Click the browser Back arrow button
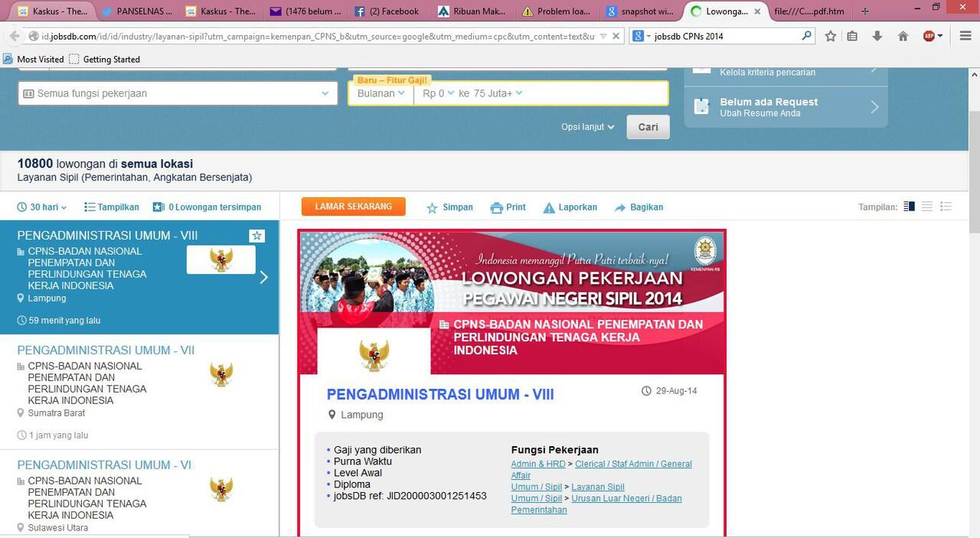980x538 pixels. click(13, 36)
